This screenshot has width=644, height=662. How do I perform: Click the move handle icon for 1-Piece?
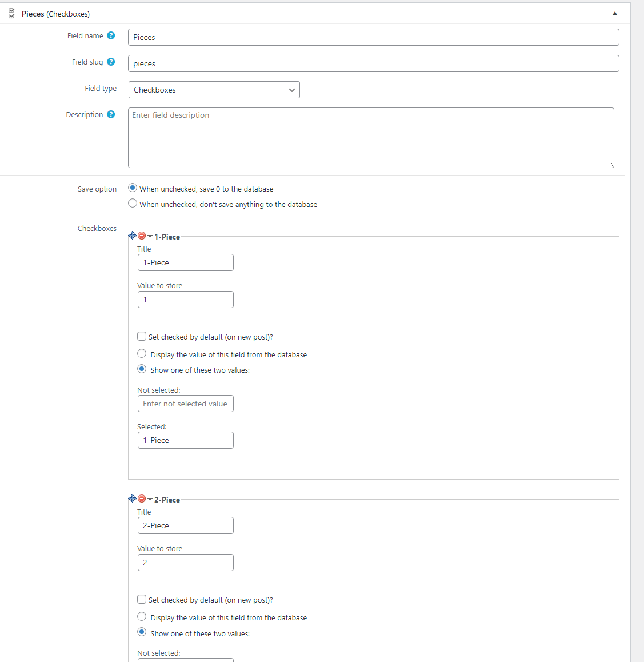coord(132,235)
